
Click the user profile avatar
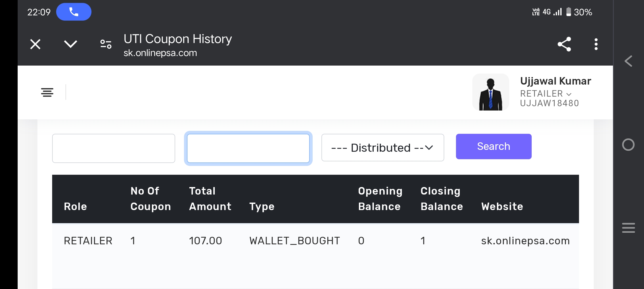click(490, 92)
